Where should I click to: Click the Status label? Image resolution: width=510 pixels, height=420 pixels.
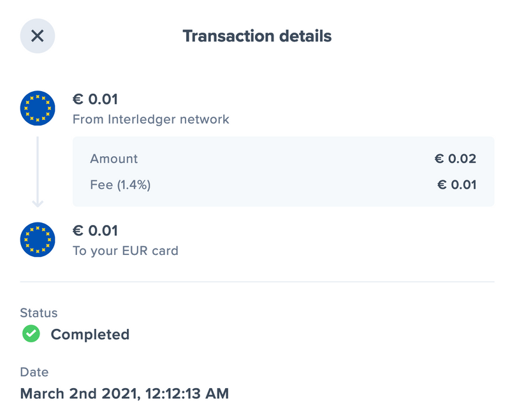(38, 313)
